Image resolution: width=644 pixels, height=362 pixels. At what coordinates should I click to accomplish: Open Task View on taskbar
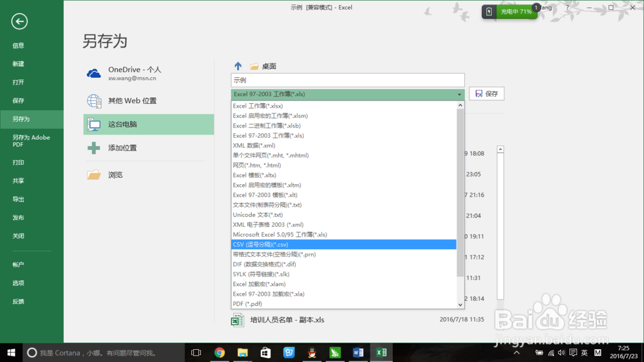pyautogui.click(x=196, y=352)
